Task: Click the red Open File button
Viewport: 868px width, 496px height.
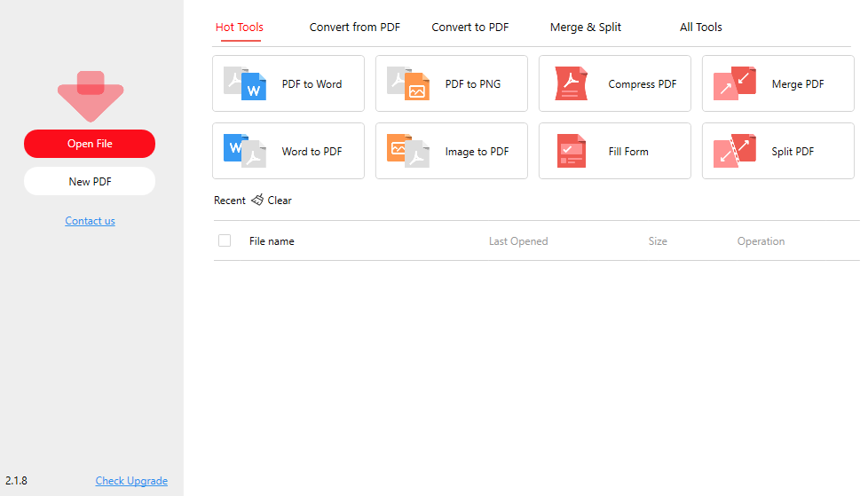Action: click(90, 144)
